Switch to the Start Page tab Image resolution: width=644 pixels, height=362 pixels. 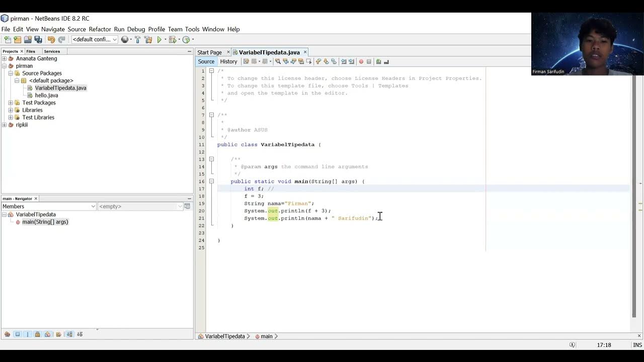point(209,52)
